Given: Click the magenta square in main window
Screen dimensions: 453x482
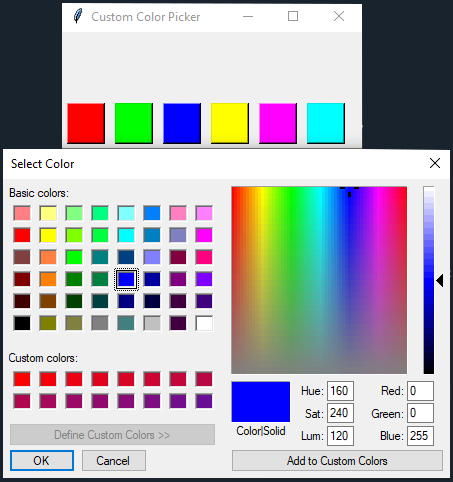Looking at the screenshot, I should [x=278, y=123].
